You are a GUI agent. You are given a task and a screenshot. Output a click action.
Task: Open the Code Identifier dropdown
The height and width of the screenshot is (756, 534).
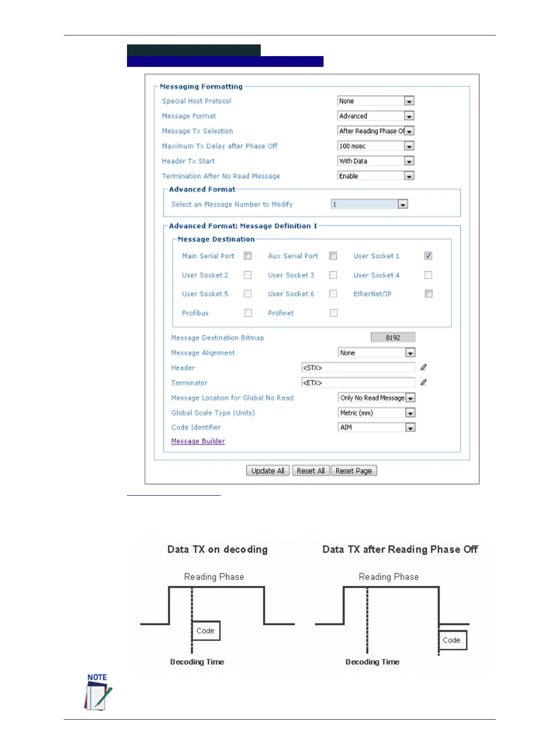pyautogui.click(x=376, y=427)
